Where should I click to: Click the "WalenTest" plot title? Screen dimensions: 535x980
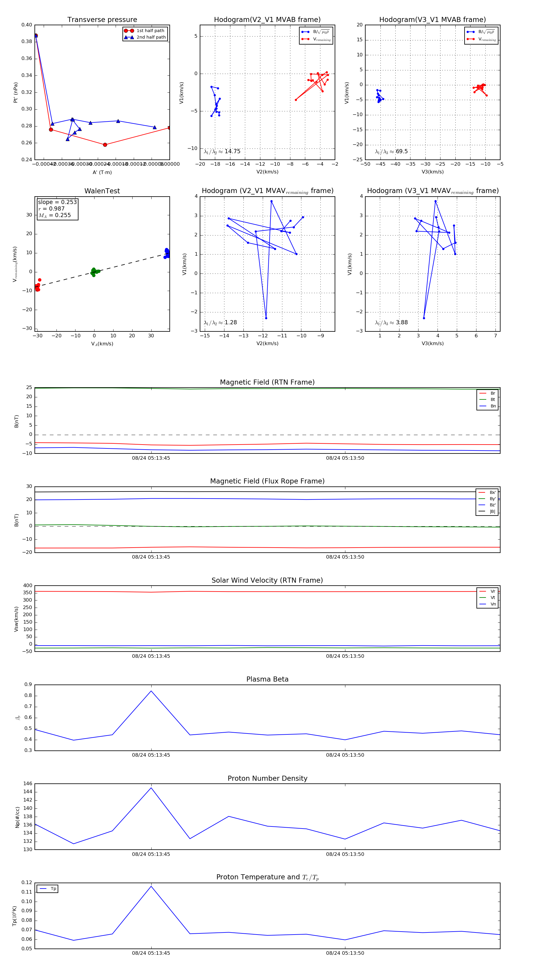click(x=102, y=191)
